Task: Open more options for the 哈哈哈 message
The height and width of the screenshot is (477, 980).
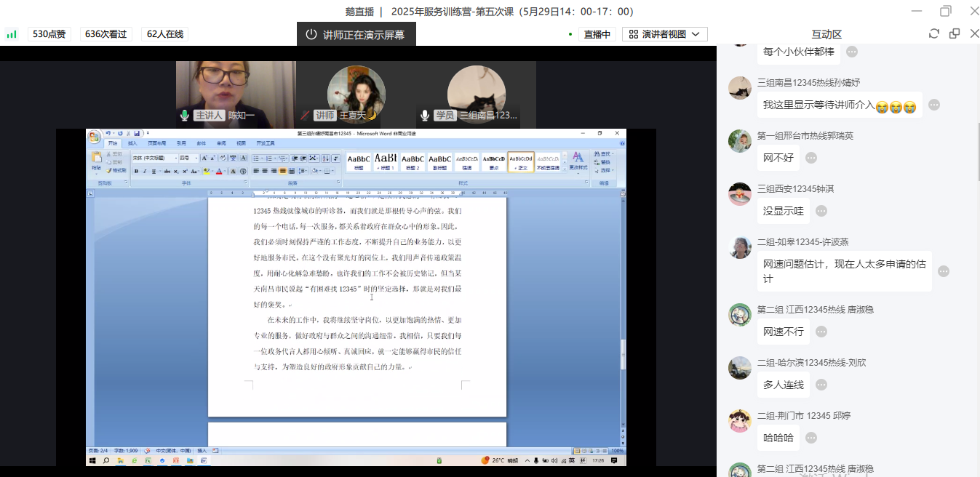Action: tap(811, 438)
